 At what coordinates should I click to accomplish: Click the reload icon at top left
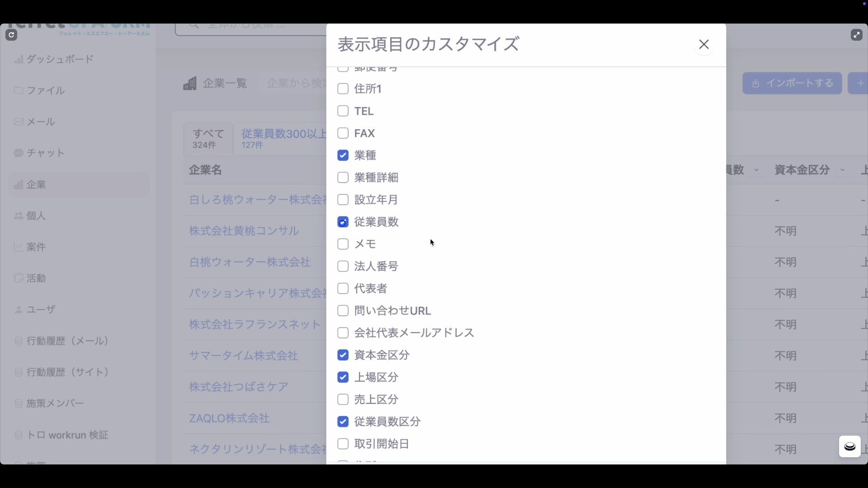[11, 35]
